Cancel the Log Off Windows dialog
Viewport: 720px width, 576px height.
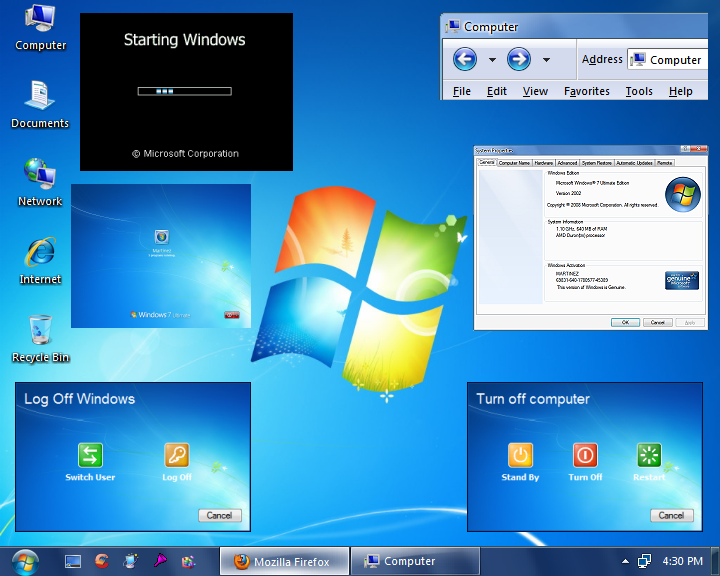(x=219, y=516)
